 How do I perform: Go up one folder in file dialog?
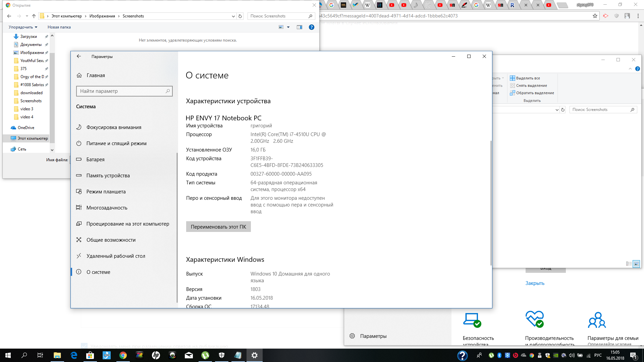(x=34, y=16)
